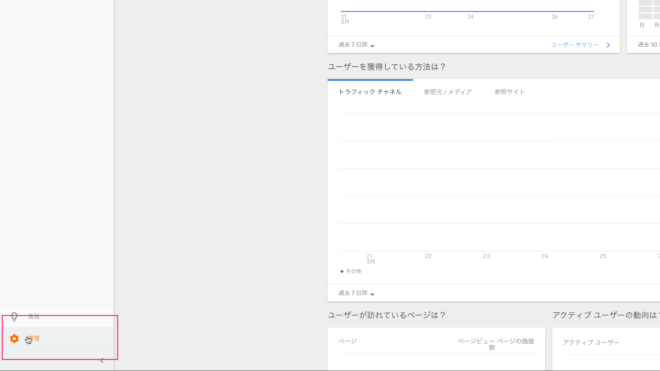Click the ページ column header
The image size is (660, 371).
(348, 341)
